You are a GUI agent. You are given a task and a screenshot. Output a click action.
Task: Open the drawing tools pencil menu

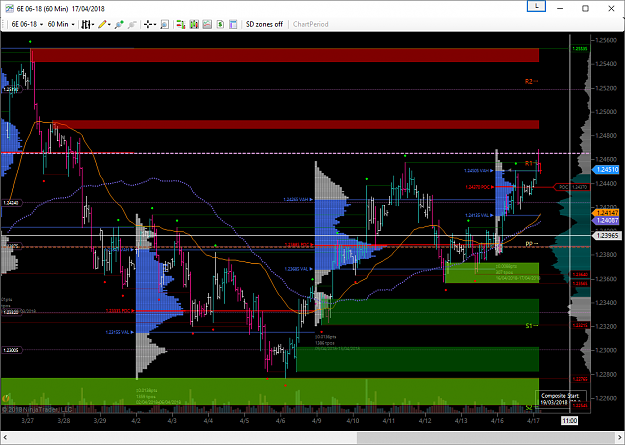click(x=104, y=24)
